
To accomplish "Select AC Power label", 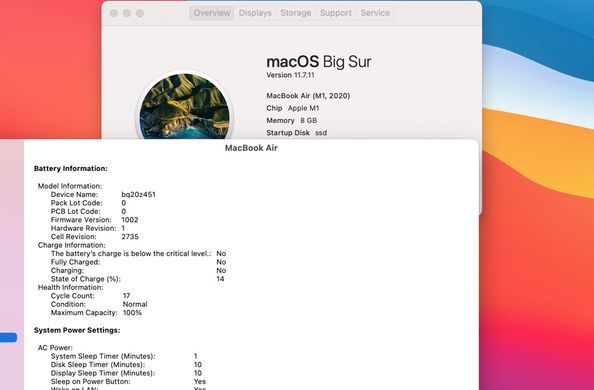I will click(x=55, y=348).
